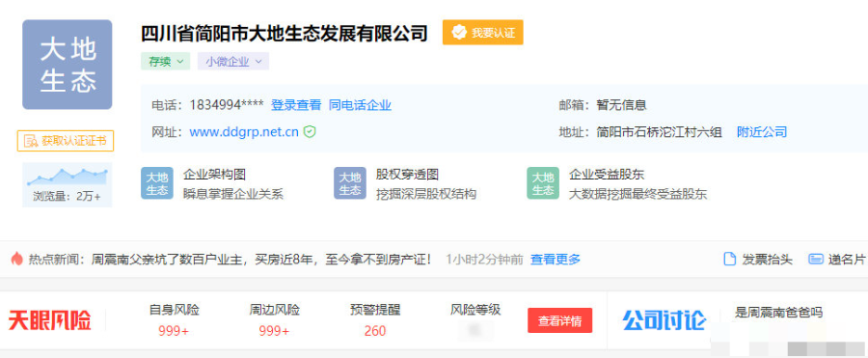Click the phone number 1834994****

pyautogui.click(x=227, y=105)
